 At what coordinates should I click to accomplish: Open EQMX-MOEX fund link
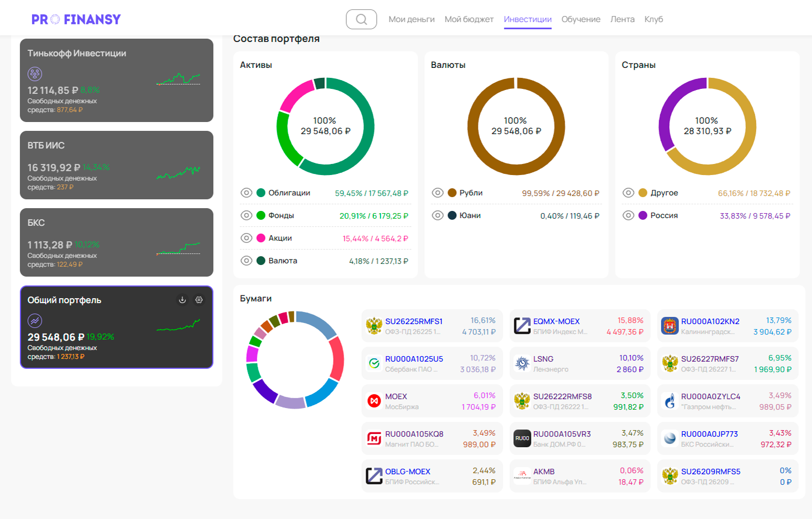pyautogui.click(x=556, y=321)
